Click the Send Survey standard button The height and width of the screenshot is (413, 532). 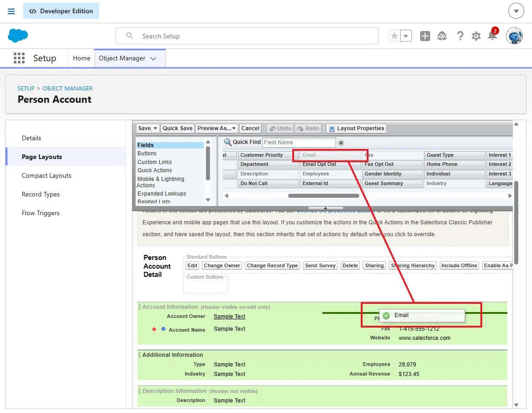click(320, 265)
